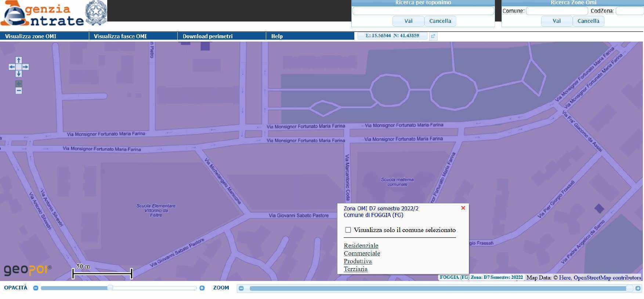
Task: Pan the map right with the arrow
Action: click(25, 67)
